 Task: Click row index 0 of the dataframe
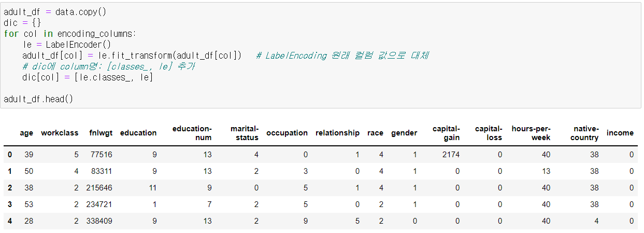coord(10,155)
